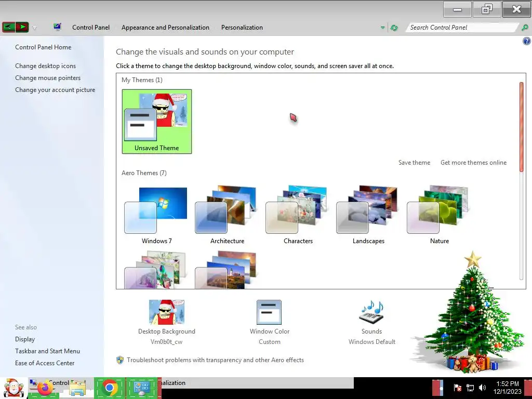Open address bar history dropdown arrow
Image resolution: width=532 pixels, height=399 pixels.
(383, 28)
